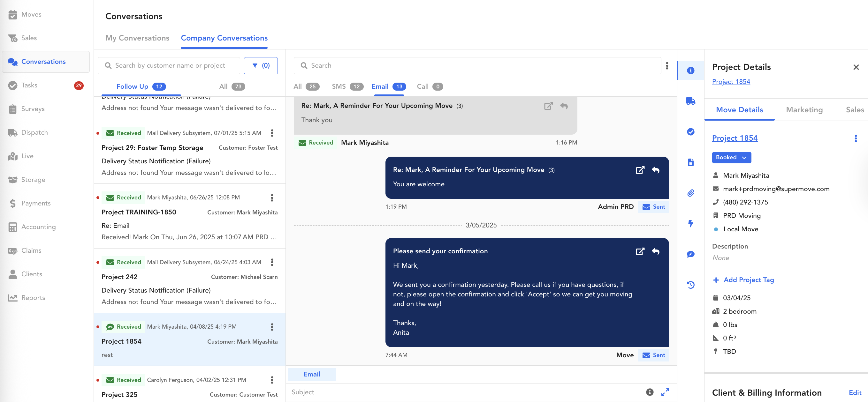Select the truck icon in project panel rail
Screen dimensions: 868x402
(690, 101)
